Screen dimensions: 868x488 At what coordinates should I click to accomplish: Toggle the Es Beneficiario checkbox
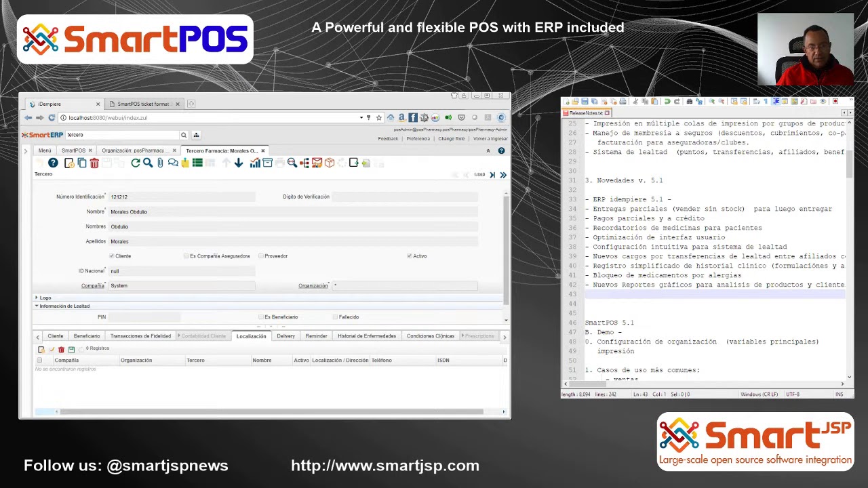261,317
